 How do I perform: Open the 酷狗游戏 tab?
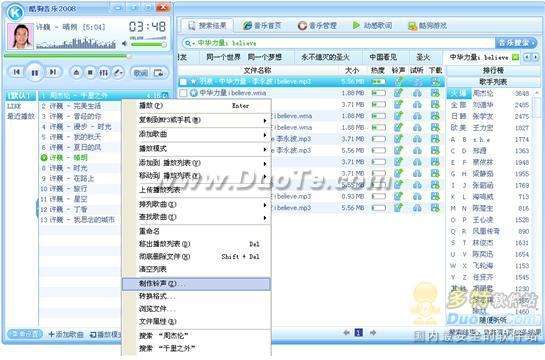427,25
